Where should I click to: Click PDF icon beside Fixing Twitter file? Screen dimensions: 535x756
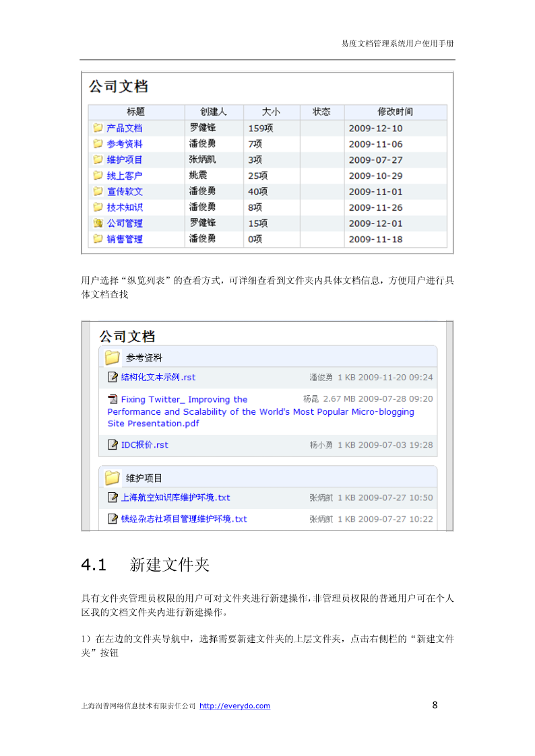click(x=113, y=399)
